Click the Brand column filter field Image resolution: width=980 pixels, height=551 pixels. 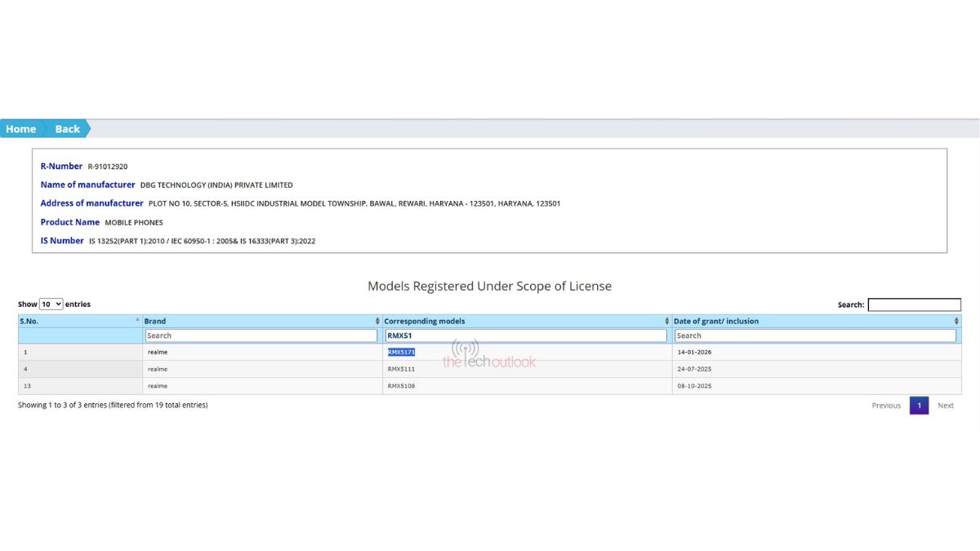pos(261,335)
